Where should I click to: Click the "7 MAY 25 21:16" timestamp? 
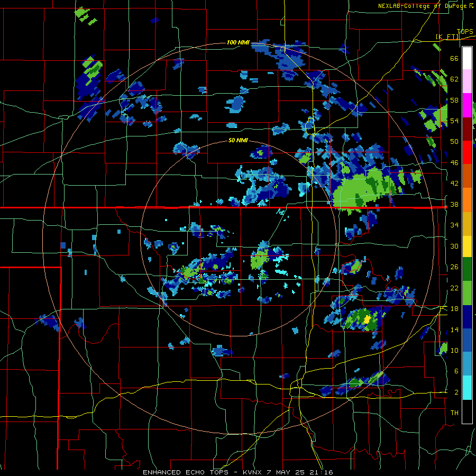pos(300,472)
